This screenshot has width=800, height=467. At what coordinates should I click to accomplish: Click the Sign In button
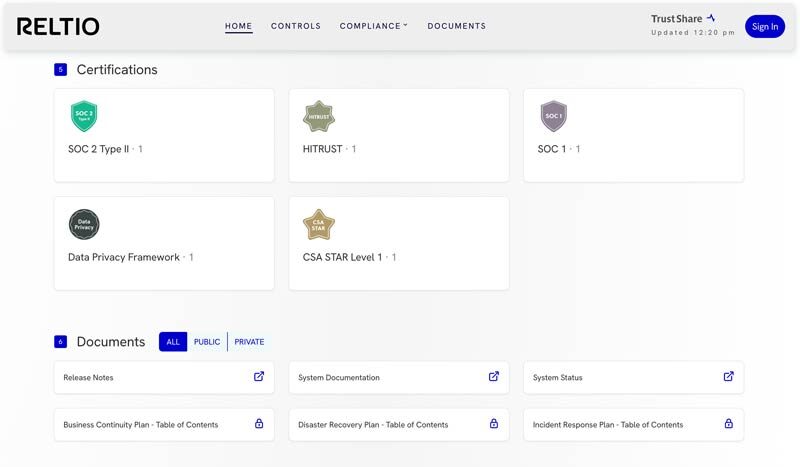[765, 27]
